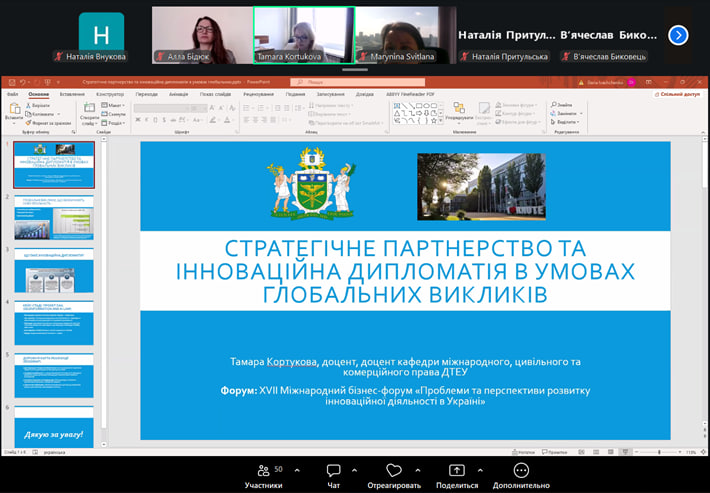
Task: Select Tamara Kortukova's video tile
Action: [303, 35]
